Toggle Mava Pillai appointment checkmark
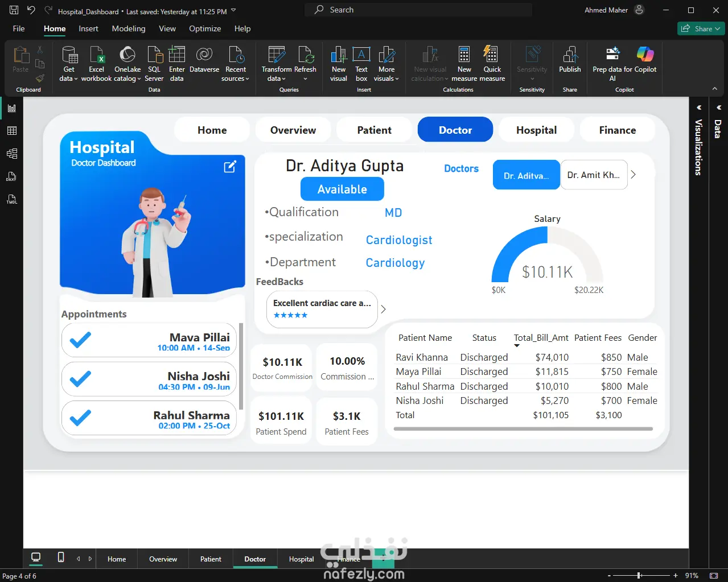This screenshot has height=582, width=728. coord(80,340)
